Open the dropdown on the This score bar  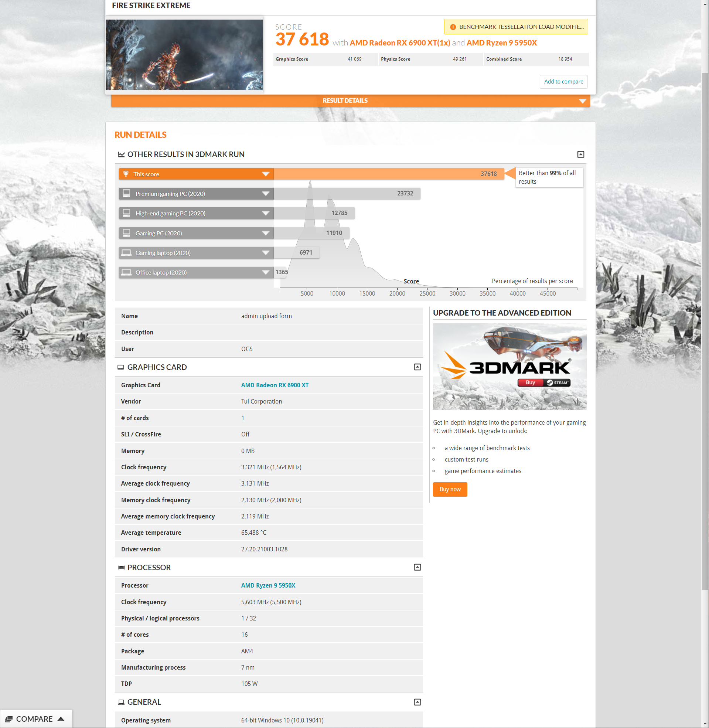(266, 174)
